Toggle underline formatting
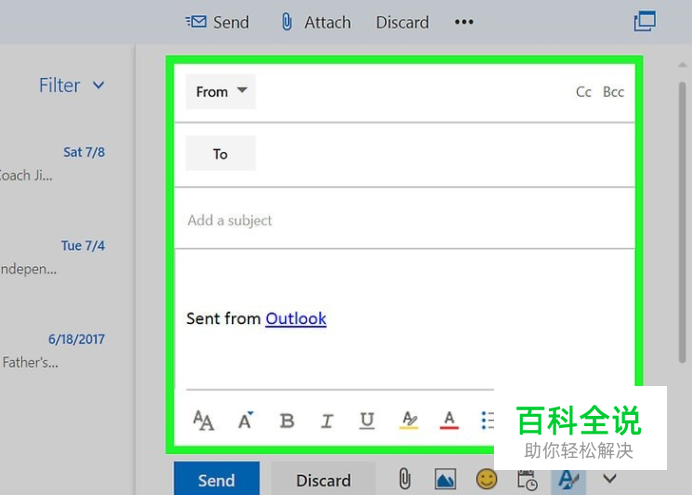This screenshot has width=692, height=495. coord(367,420)
